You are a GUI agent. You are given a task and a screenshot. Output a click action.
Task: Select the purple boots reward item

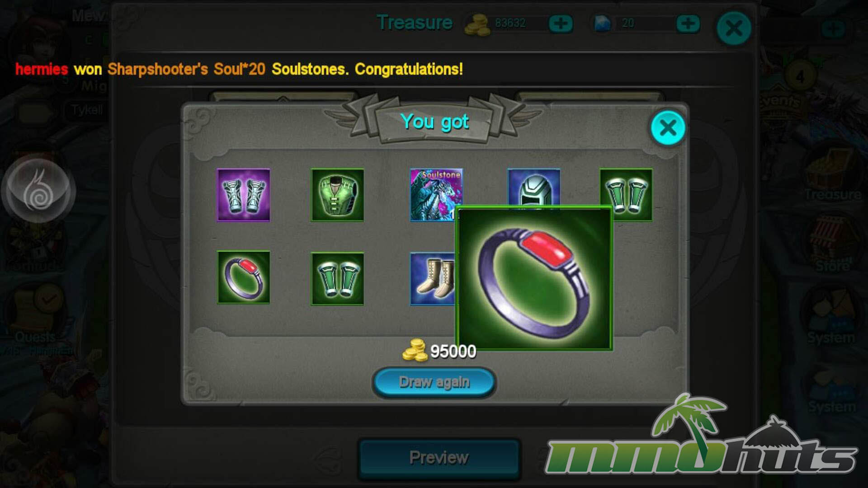tap(243, 195)
